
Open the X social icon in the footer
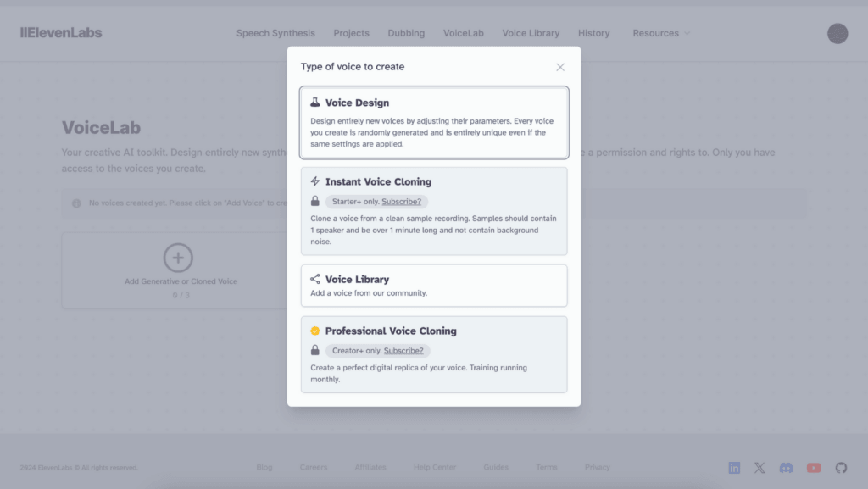pos(759,467)
